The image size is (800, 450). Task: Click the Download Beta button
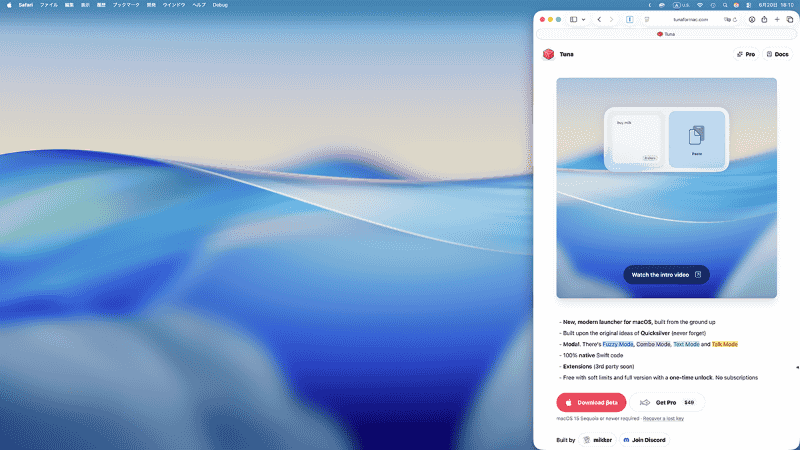click(x=591, y=403)
